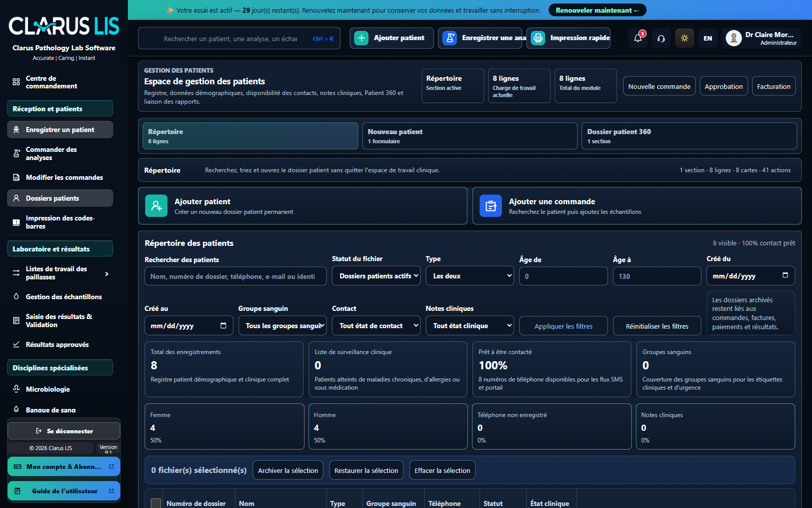Viewport: 812px width, 508px height.
Task: Click the green plus icon for Ajouter patient
Action: (x=361, y=38)
